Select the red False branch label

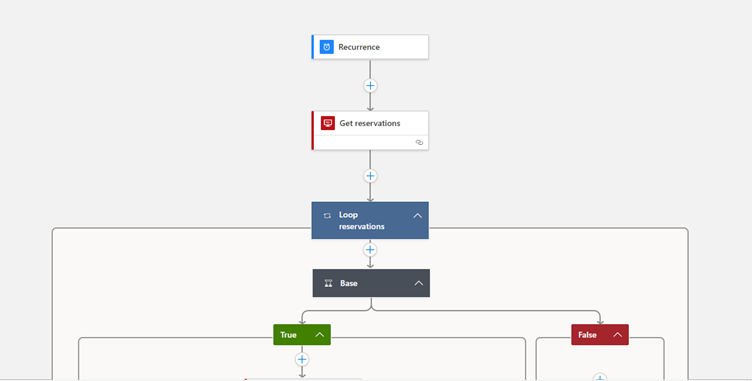tap(587, 335)
